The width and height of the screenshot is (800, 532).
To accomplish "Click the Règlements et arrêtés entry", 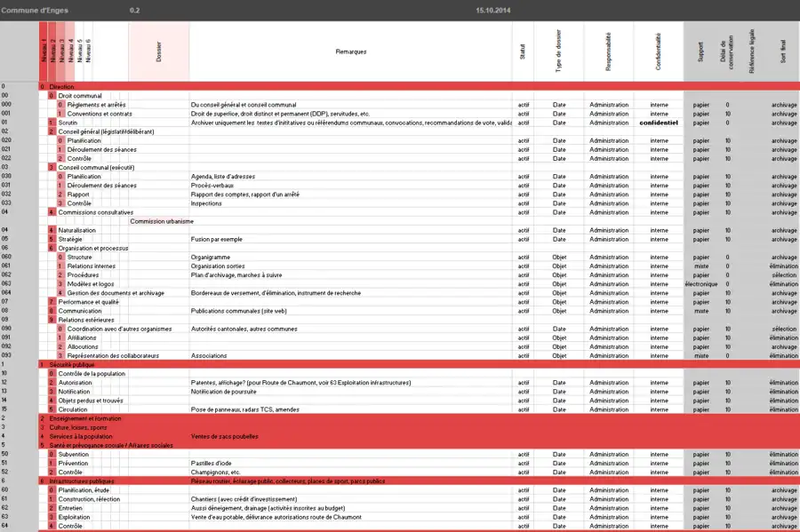I will [x=96, y=105].
